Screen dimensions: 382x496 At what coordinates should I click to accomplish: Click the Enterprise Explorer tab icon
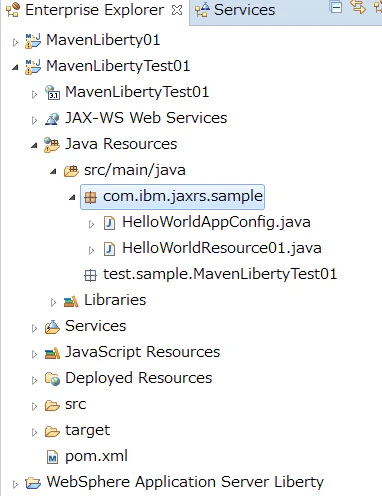tap(13, 10)
